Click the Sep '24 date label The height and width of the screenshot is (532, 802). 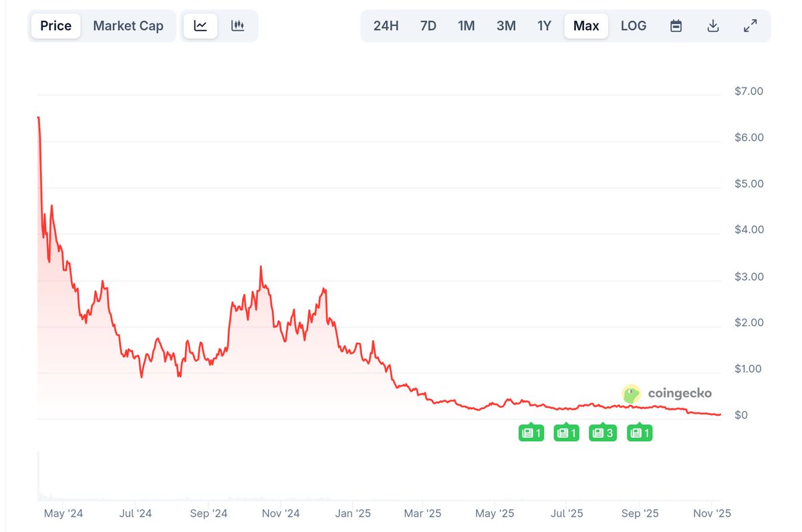209,514
